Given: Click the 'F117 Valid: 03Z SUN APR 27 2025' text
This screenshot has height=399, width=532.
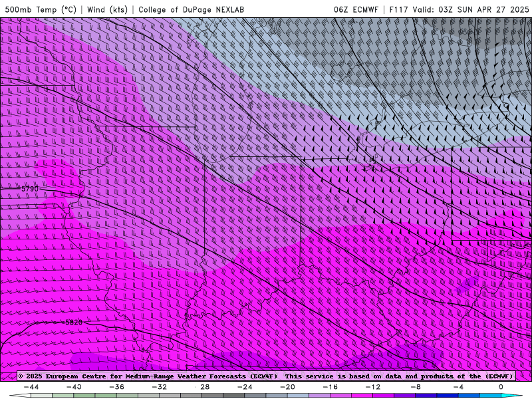Looking at the screenshot, I should coord(459,9).
